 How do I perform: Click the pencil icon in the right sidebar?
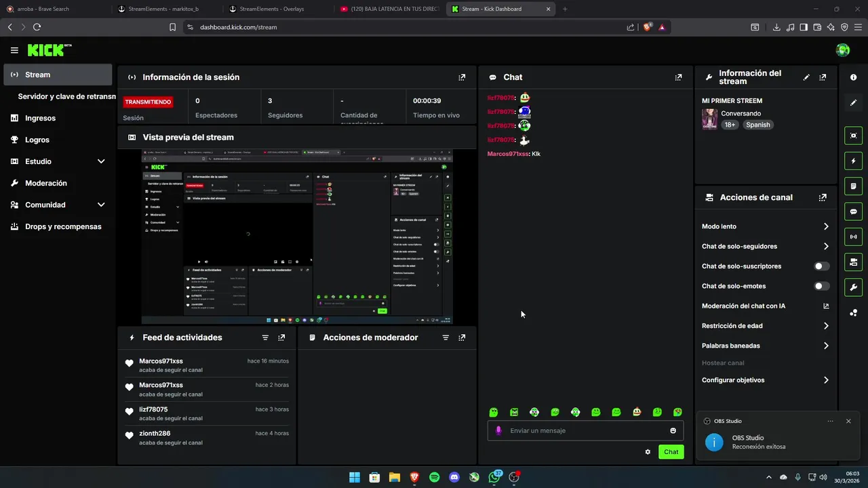[x=853, y=103]
